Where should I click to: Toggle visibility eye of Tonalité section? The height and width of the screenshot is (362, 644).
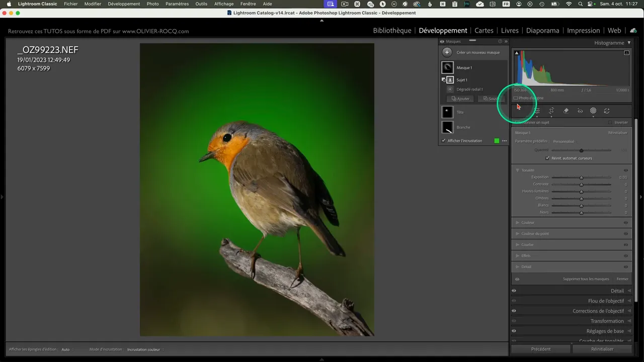tap(626, 170)
